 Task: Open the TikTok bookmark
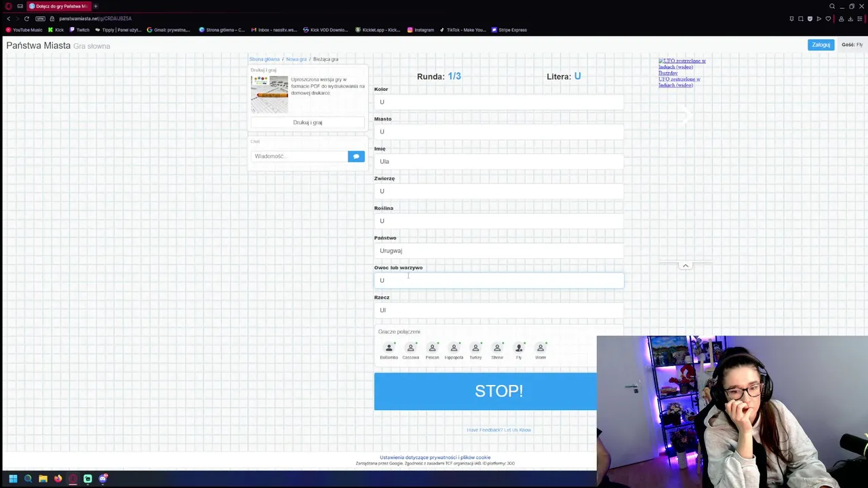tap(463, 30)
